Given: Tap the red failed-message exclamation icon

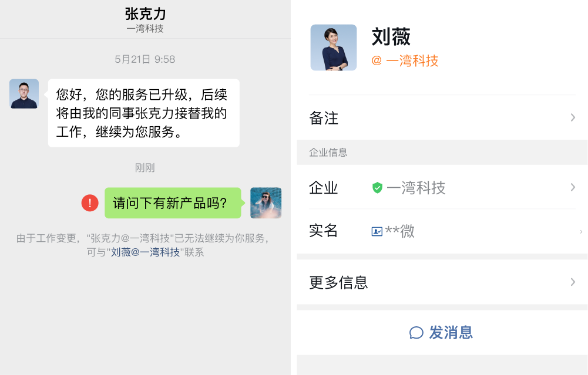Looking at the screenshot, I should [90, 203].
